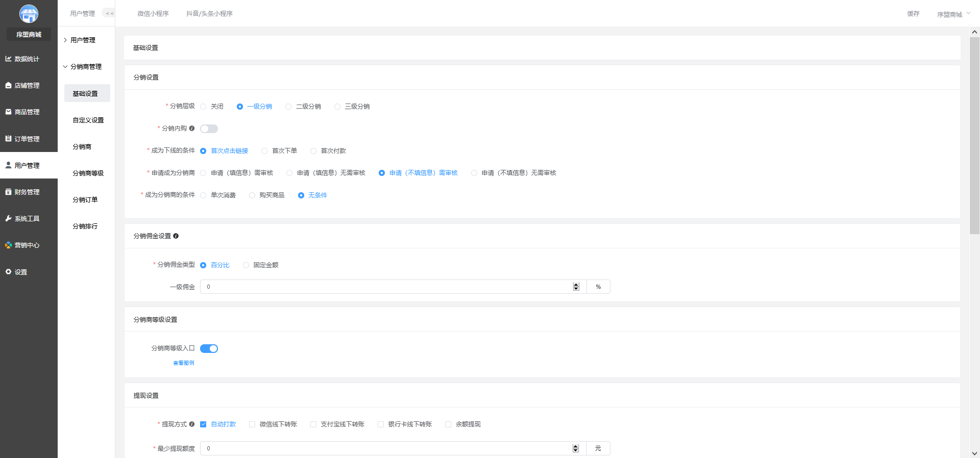Go to 分销排行 submenu item

[x=85, y=226]
